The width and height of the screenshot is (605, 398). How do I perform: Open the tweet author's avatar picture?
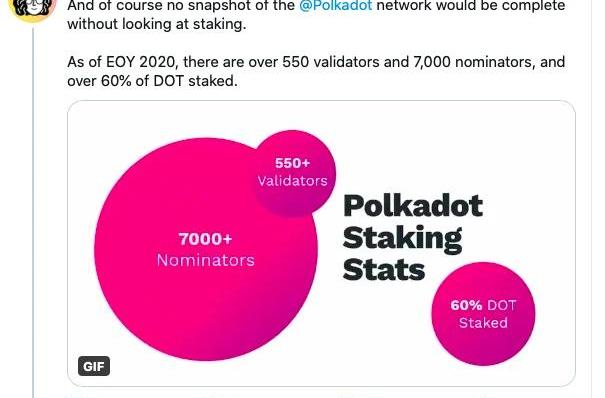click(32, 8)
